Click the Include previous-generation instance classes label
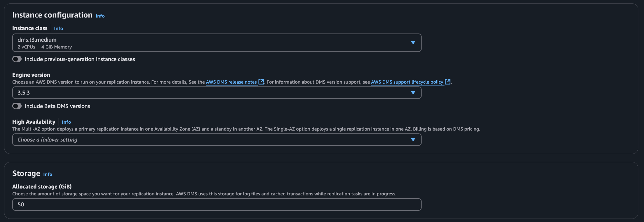644x222 pixels. pos(80,59)
